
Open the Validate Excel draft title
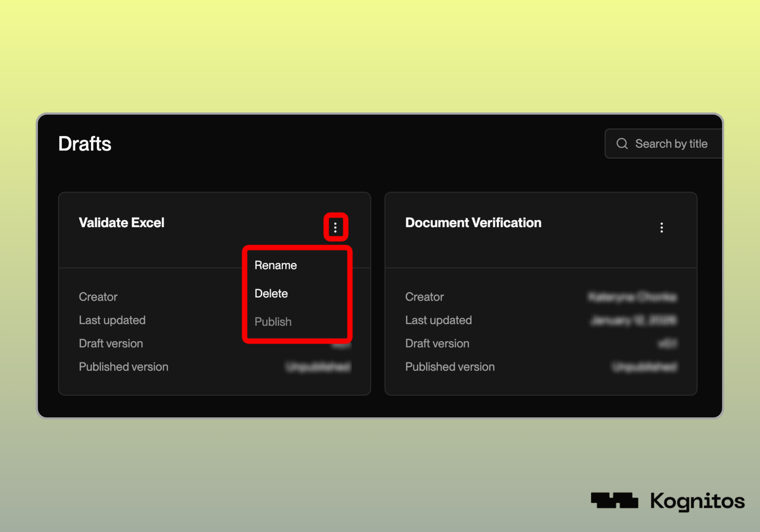tap(122, 223)
